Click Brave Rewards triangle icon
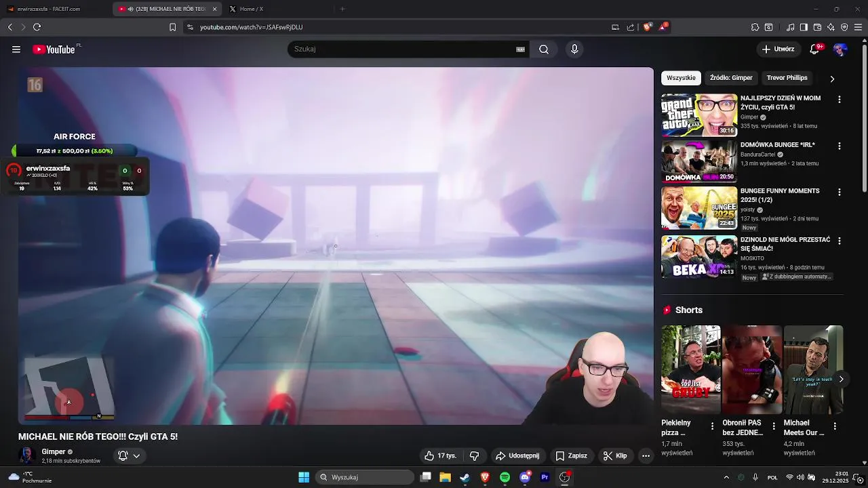868x488 pixels. pyautogui.click(x=663, y=27)
